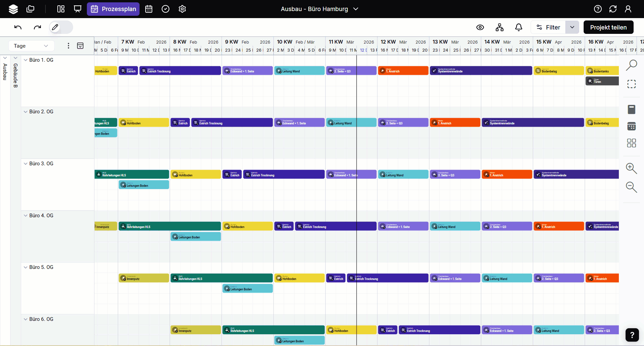This screenshot has height=346, width=644.
Task: Open the projects folder icon beside the logo
Action: point(31,9)
